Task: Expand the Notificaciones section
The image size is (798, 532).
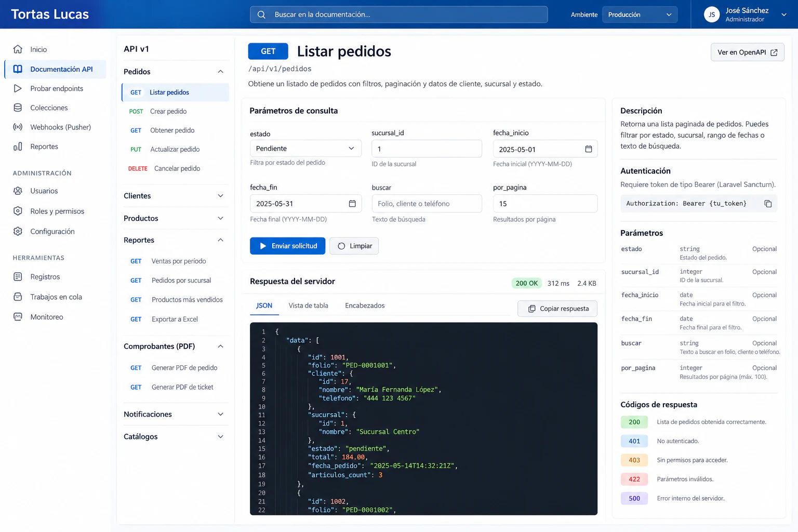Action: 220,414
